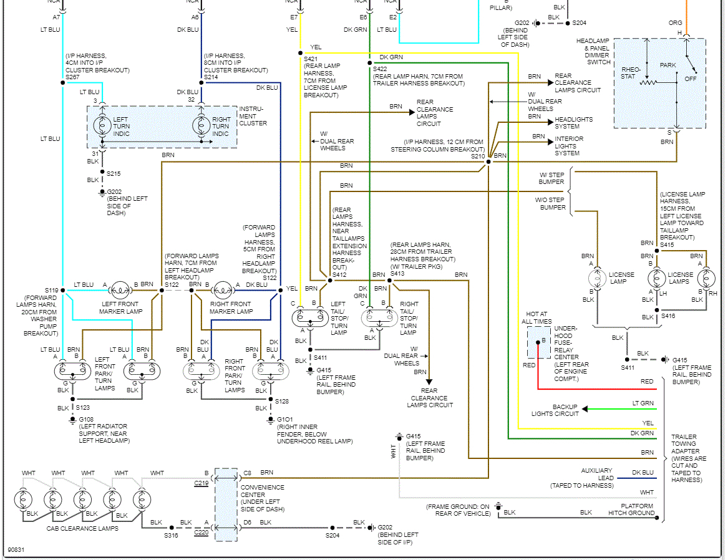
Task: Click the HOT AT ALL TIMES label
Action: click(x=536, y=318)
